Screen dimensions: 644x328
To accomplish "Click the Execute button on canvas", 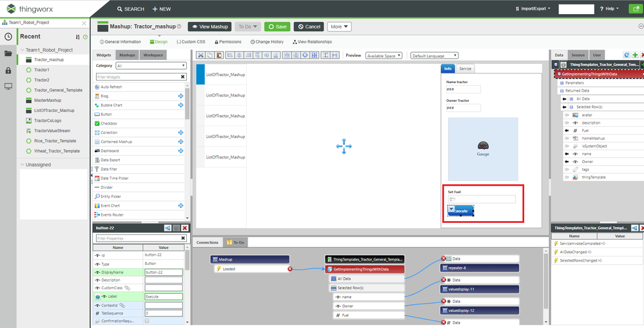I will [460, 211].
